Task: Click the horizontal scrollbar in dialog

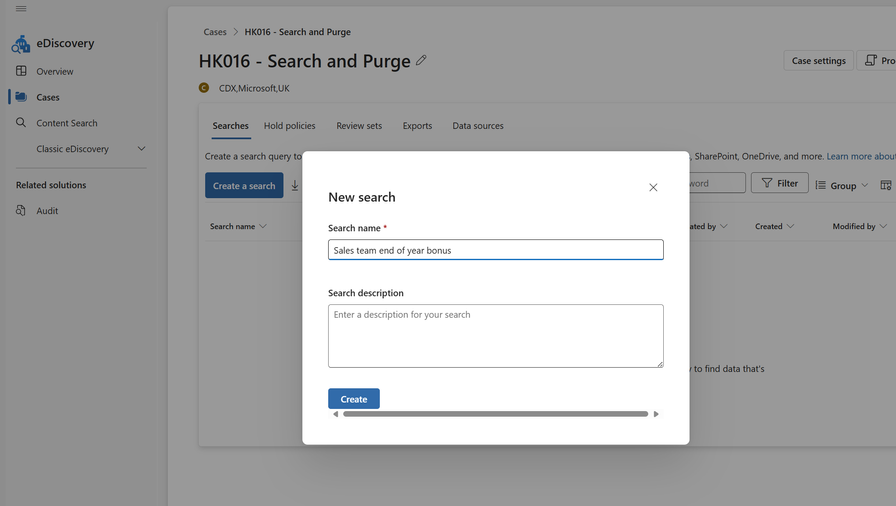Action: coord(495,414)
